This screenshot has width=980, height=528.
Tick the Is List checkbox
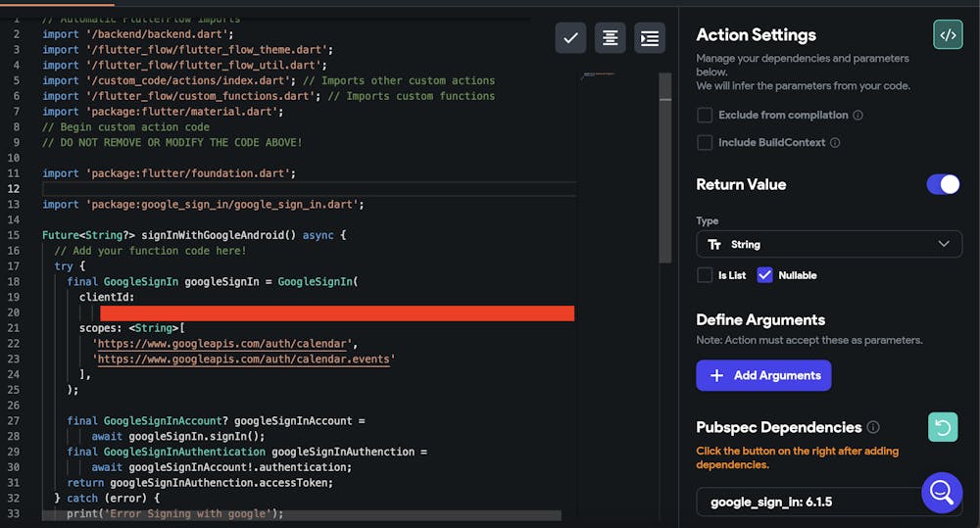[x=705, y=275]
